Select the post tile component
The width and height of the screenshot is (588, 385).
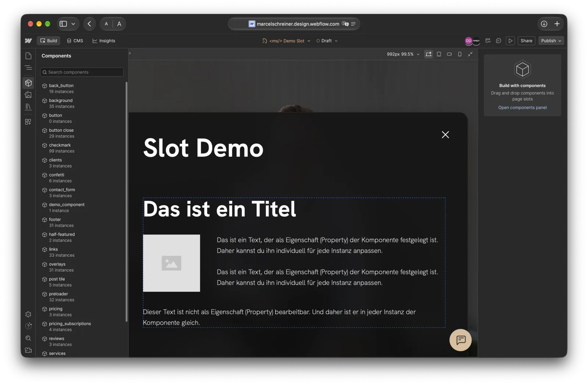coord(82,282)
